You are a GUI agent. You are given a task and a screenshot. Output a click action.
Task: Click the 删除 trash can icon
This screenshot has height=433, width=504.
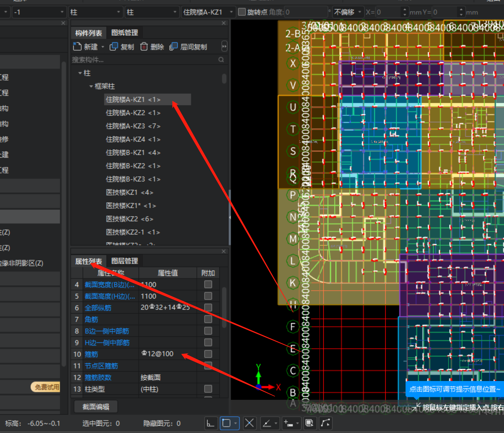click(x=144, y=46)
